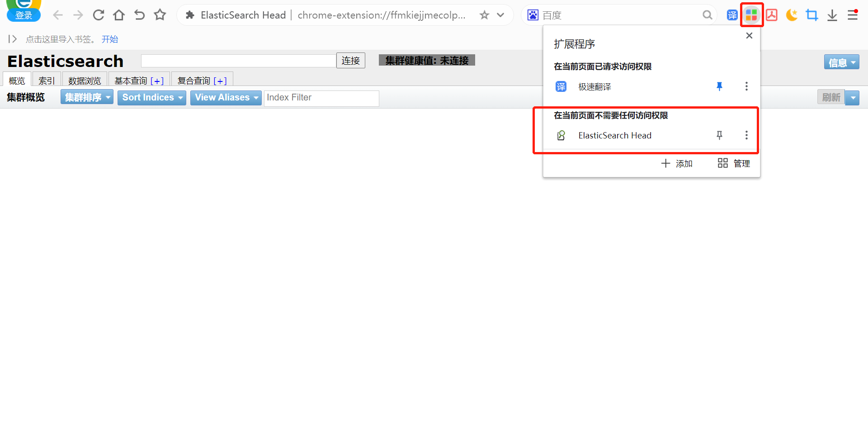Switch to the 概览 tab
Image resolution: width=868 pixels, height=438 pixels.
17,81
